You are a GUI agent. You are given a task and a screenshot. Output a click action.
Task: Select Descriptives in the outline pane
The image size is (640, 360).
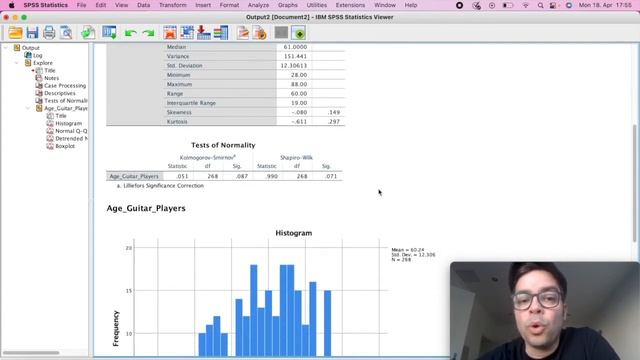pyautogui.click(x=60, y=93)
